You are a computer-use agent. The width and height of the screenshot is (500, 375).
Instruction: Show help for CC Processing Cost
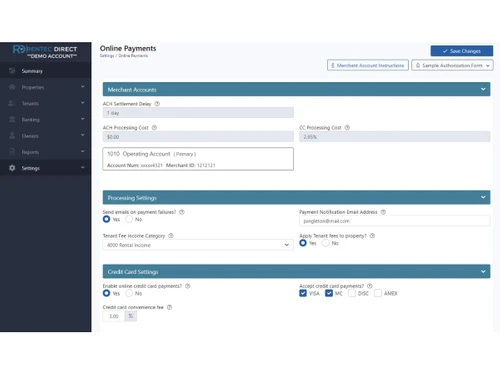click(347, 128)
